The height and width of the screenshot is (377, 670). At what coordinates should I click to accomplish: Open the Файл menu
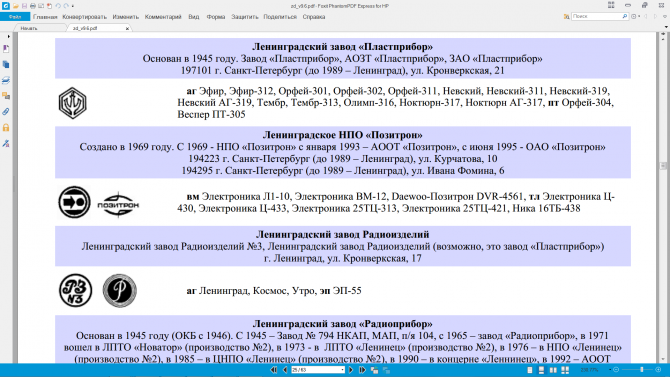(x=15, y=17)
